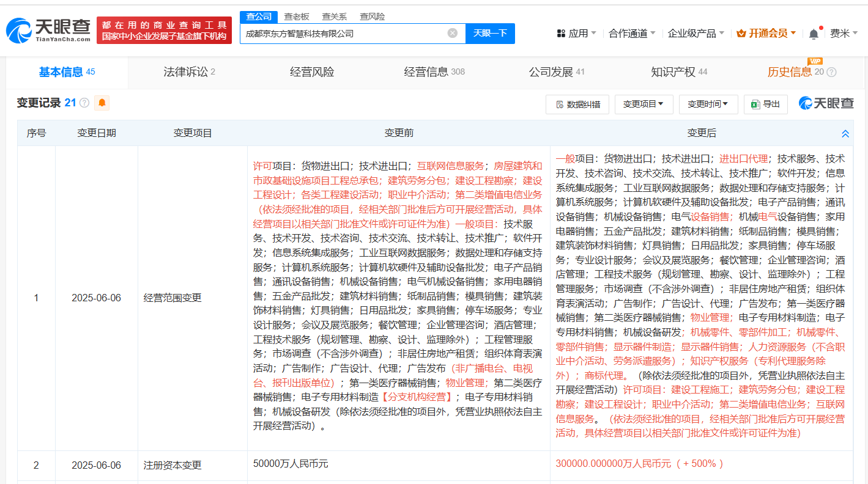
Task: Click the 天眼一下 search button
Action: pos(490,33)
